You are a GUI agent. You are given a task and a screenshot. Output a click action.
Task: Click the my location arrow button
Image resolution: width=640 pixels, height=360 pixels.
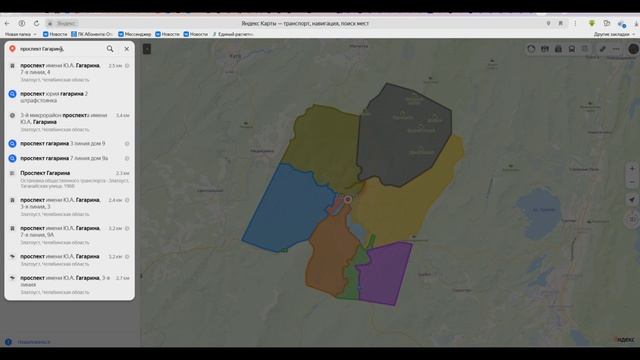[632, 200]
